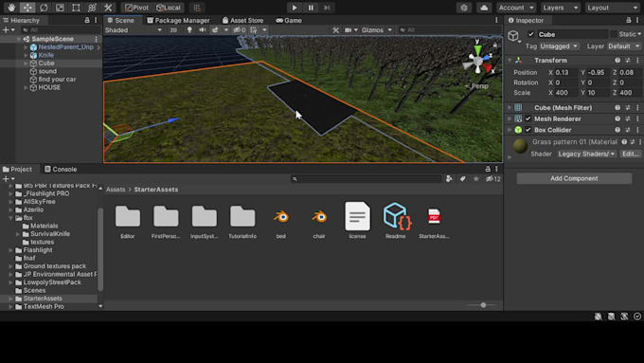Screen dimensions: 644x363
Task: Lock the Inspector panel
Action: [629, 20]
